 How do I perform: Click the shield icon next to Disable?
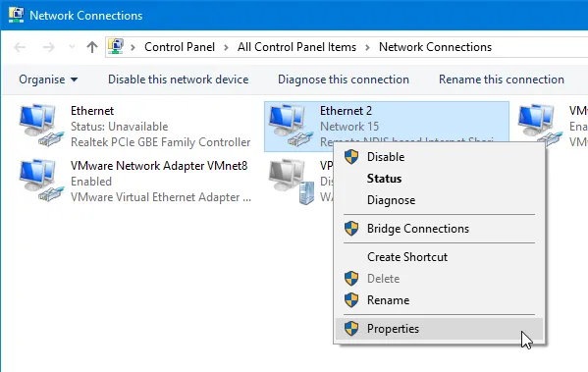click(x=351, y=157)
